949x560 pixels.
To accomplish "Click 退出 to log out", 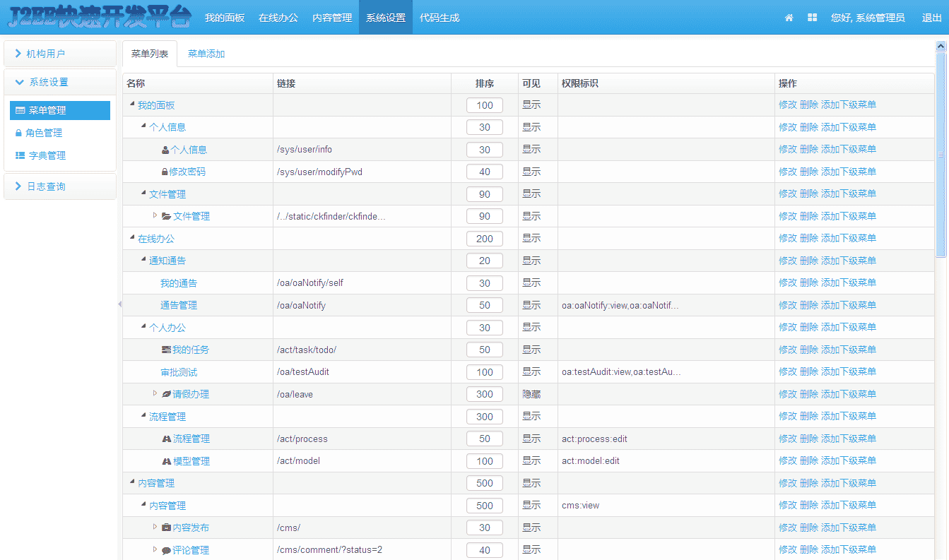I will (931, 18).
